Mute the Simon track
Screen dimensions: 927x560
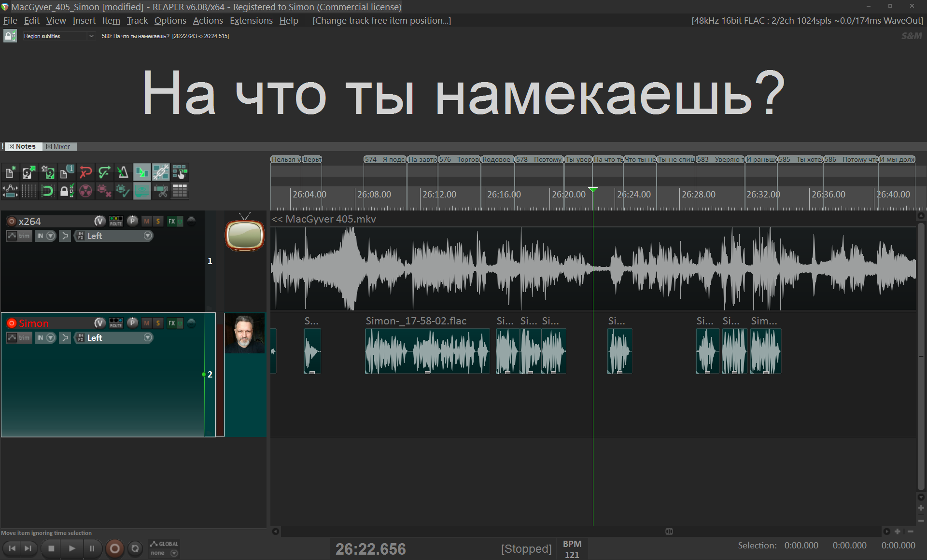click(x=147, y=323)
